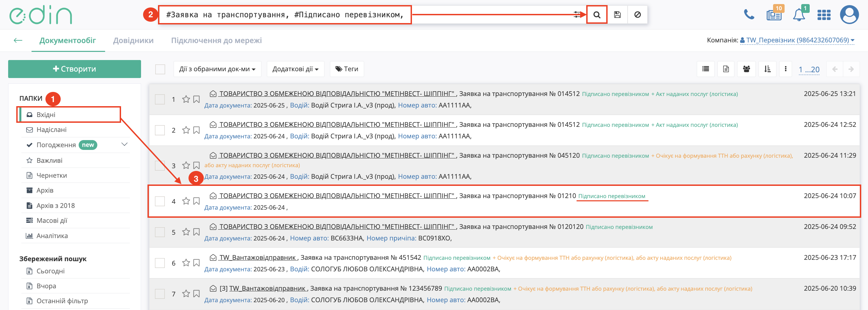Open the Теги button
The height and width of the screenshot is (310, 868).
tap(347, 69)
